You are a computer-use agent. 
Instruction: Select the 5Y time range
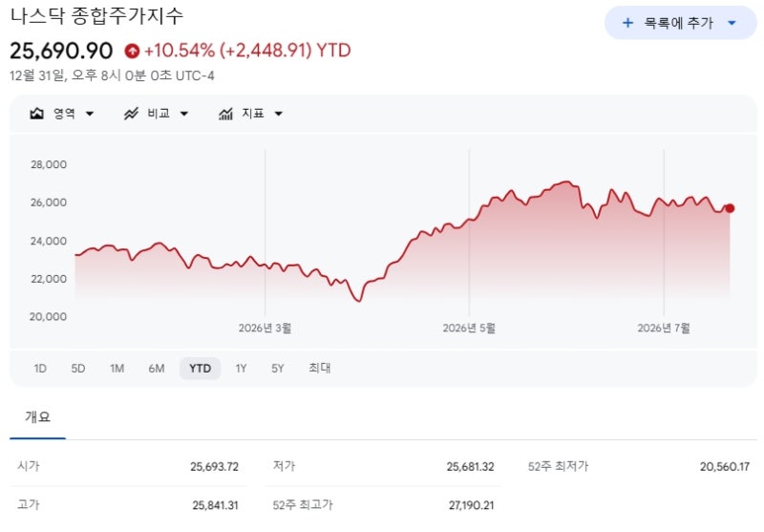click(278, 369)
